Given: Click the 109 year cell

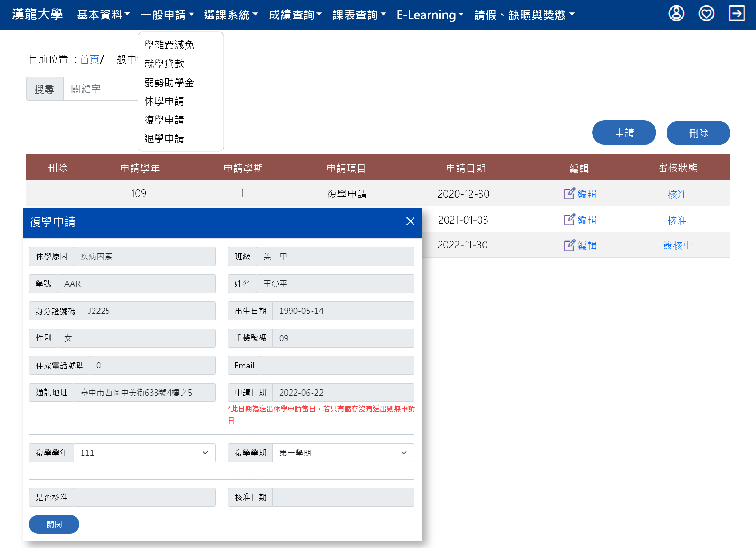Looking at the screenshot, I should coord(138,193).
